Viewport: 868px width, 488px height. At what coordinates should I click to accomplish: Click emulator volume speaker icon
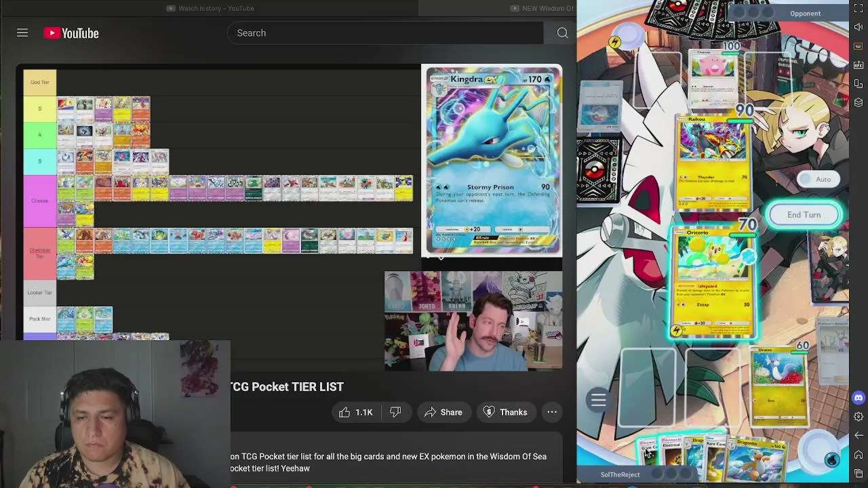859,27
